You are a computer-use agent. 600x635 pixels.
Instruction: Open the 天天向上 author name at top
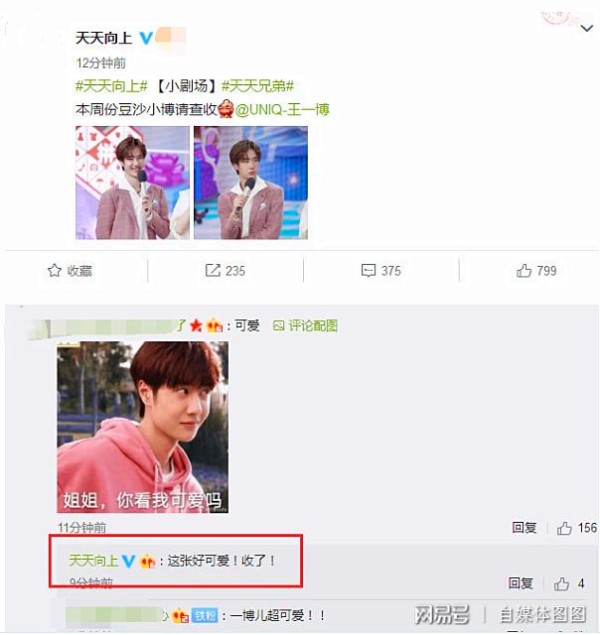click(104, 38)
